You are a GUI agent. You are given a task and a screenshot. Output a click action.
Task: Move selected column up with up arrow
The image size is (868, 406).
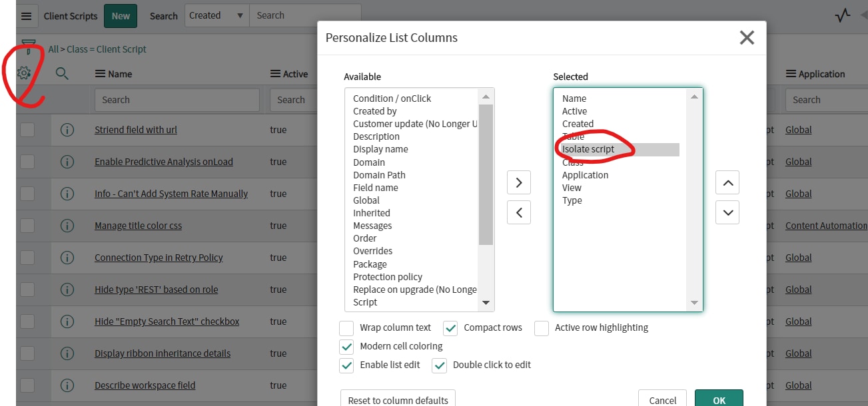pyautogui.click(x=727, y=182)
